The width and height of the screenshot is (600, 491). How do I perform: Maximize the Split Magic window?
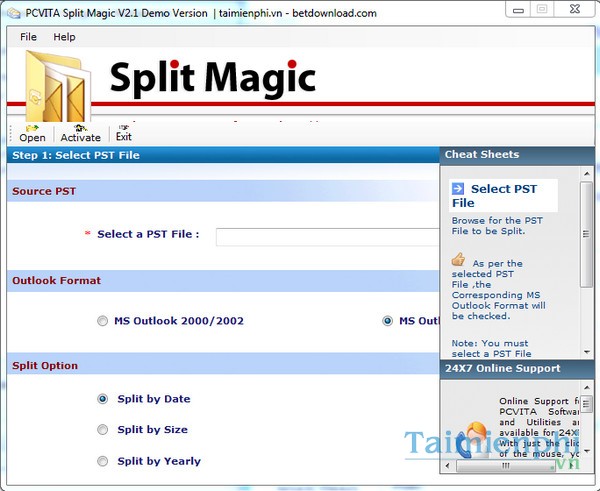(x=542, y=10)
